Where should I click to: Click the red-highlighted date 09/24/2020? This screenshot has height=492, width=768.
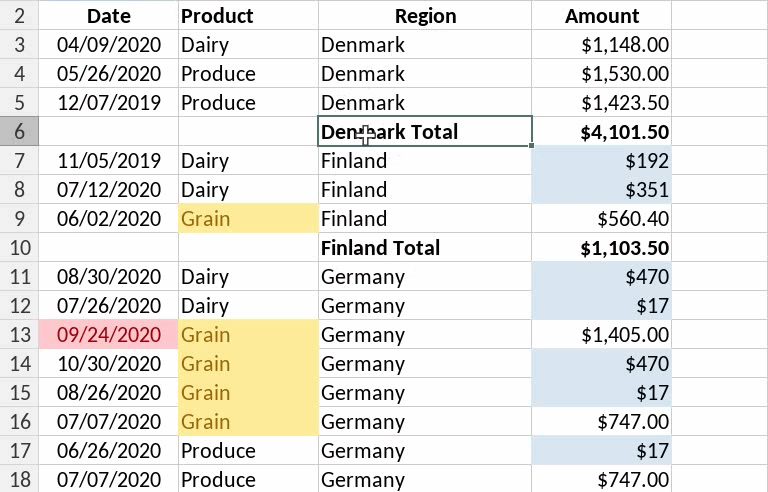109,335
